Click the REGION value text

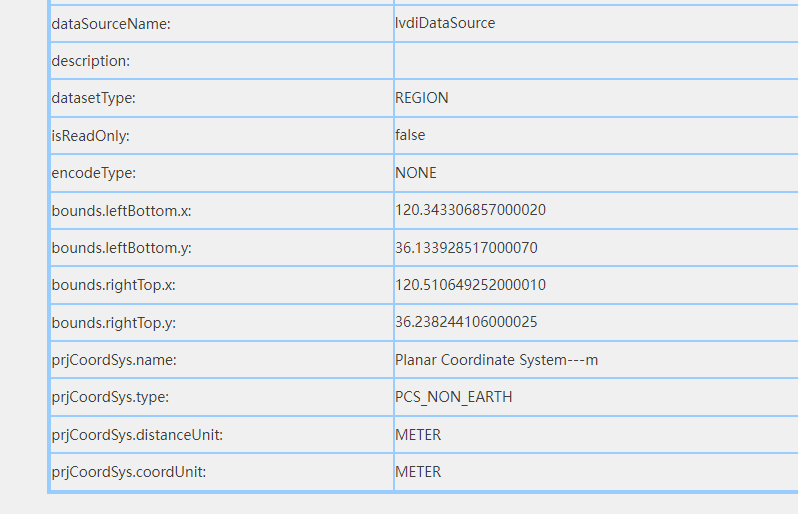422,98
